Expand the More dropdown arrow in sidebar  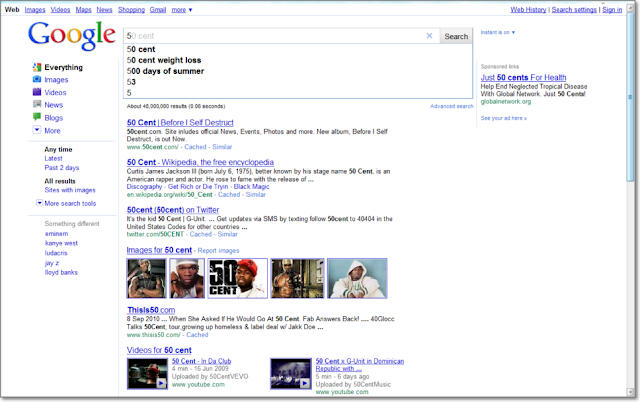point(37,130)
